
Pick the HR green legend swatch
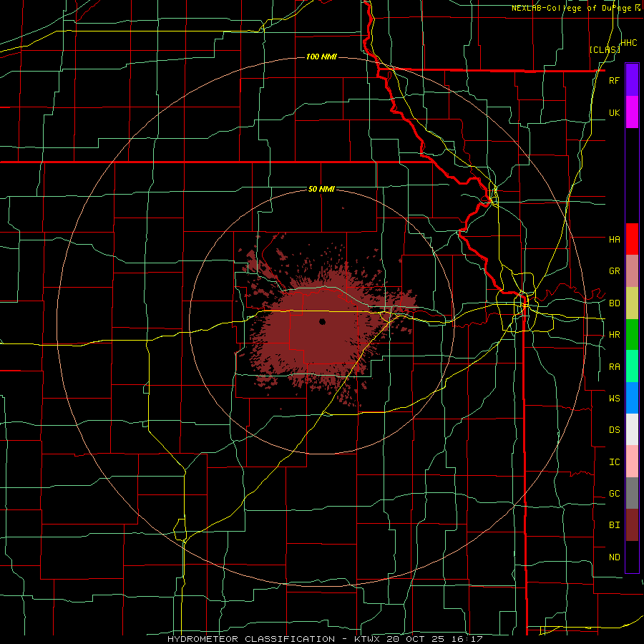pyautogui.click(x=632, y=335)
